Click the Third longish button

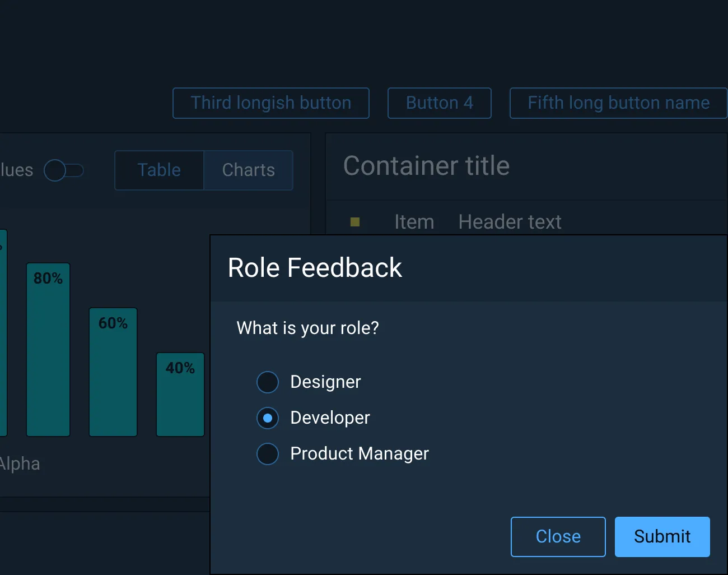click(270, 103)
